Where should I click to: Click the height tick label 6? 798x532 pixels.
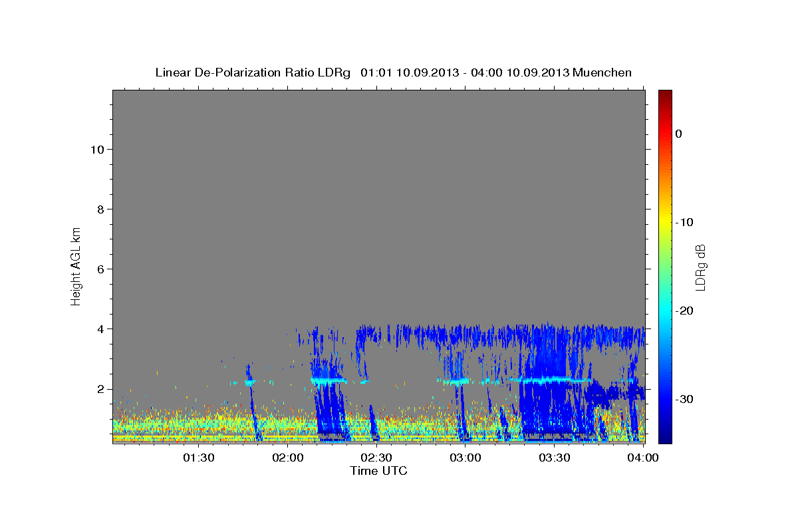[100, 269]
